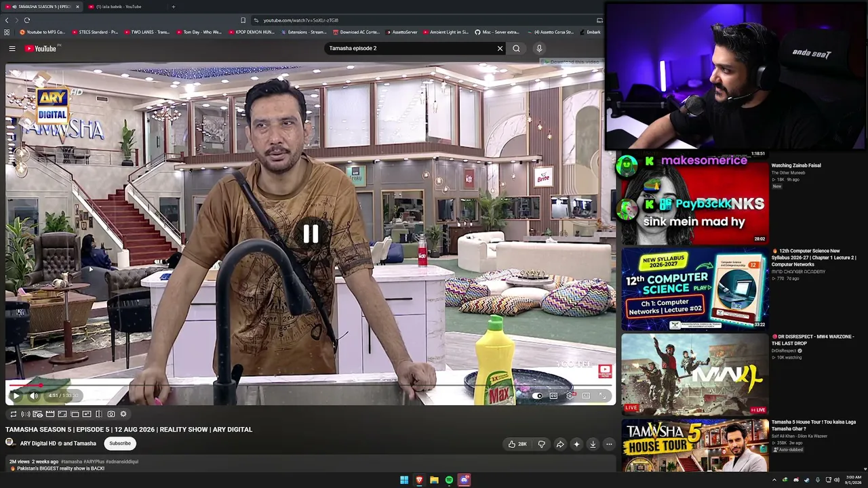
Task: Subscribe to ARY Digital HD
Action: click(120, 443)
